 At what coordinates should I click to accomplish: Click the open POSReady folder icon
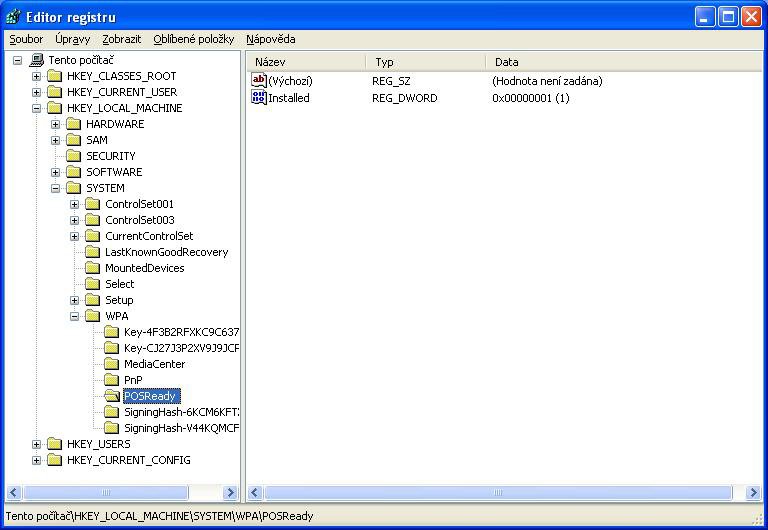112,396
